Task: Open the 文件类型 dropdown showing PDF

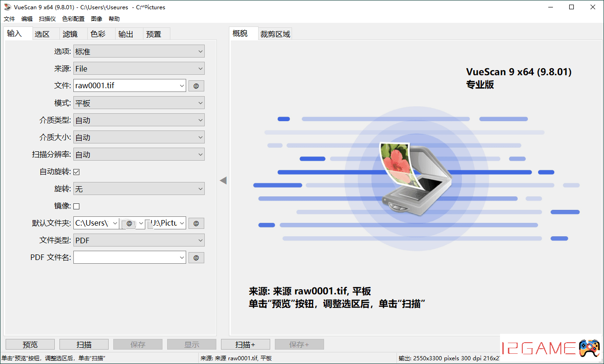Action: point(139,240)
